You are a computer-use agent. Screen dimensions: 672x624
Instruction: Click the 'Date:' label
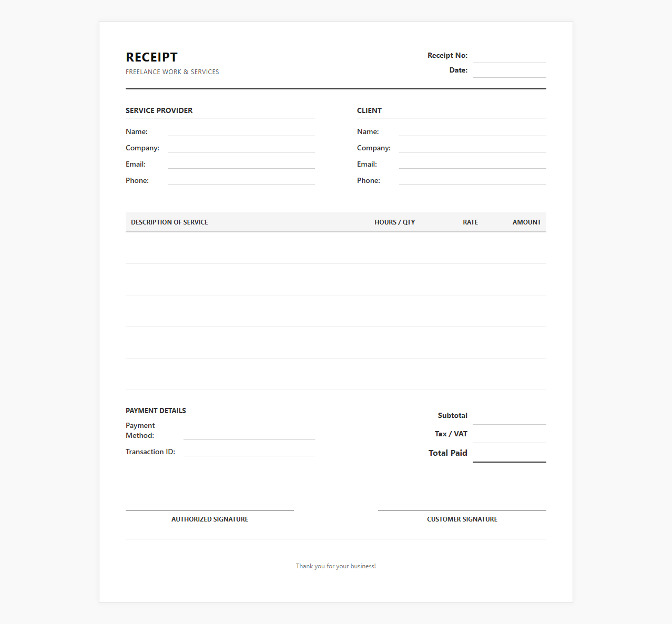coord(459,70)
